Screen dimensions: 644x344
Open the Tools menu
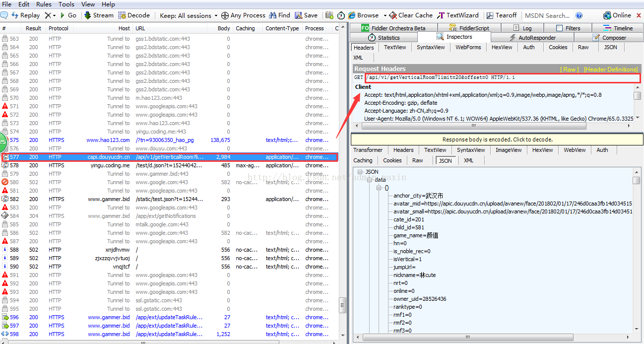[x=66, y=4]
